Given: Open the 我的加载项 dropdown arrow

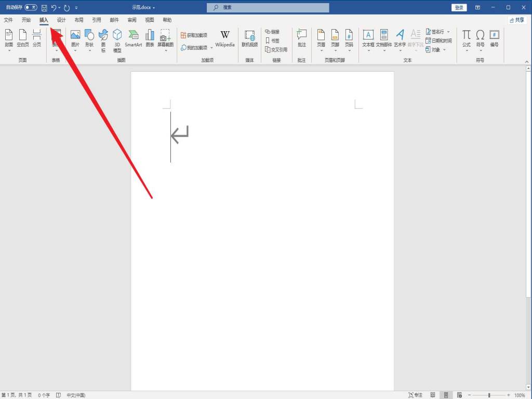Looking at the screenshot, I should point(211,48).
